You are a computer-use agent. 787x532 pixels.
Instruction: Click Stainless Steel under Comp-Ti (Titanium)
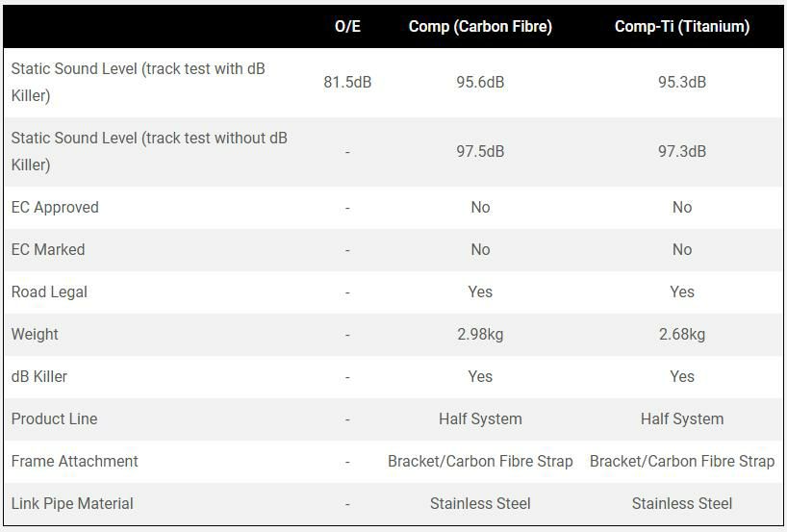coord(681,504)
